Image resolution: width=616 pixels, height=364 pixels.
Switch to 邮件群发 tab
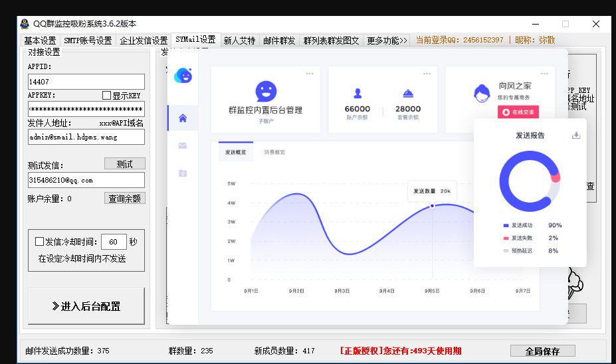click(x=279, y=41)
